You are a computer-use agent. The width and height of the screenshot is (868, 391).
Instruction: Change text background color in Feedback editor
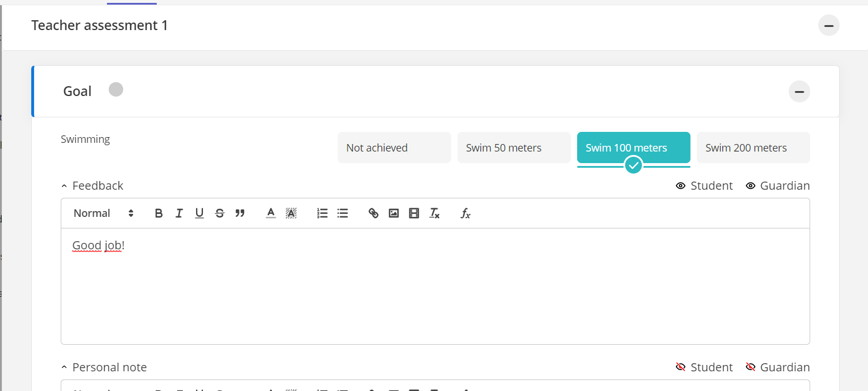tap(291, 213)
